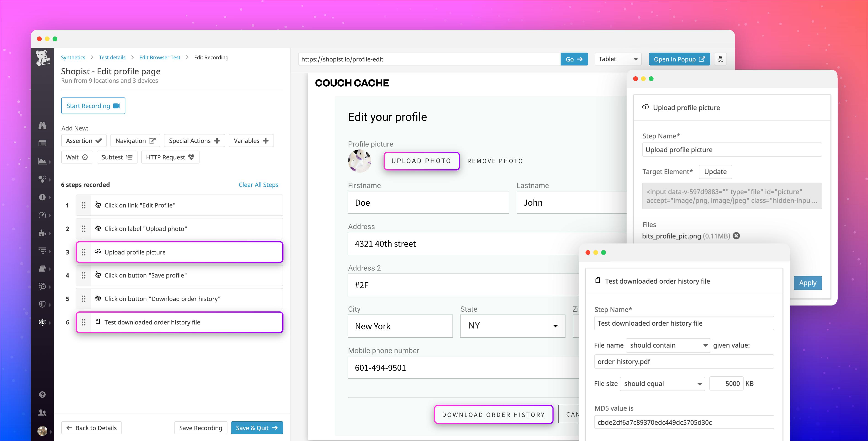Viewport: 868px width, 441px height.
Task: Expand the 'should contain' file name dropdown
Action: pos(668,345)
